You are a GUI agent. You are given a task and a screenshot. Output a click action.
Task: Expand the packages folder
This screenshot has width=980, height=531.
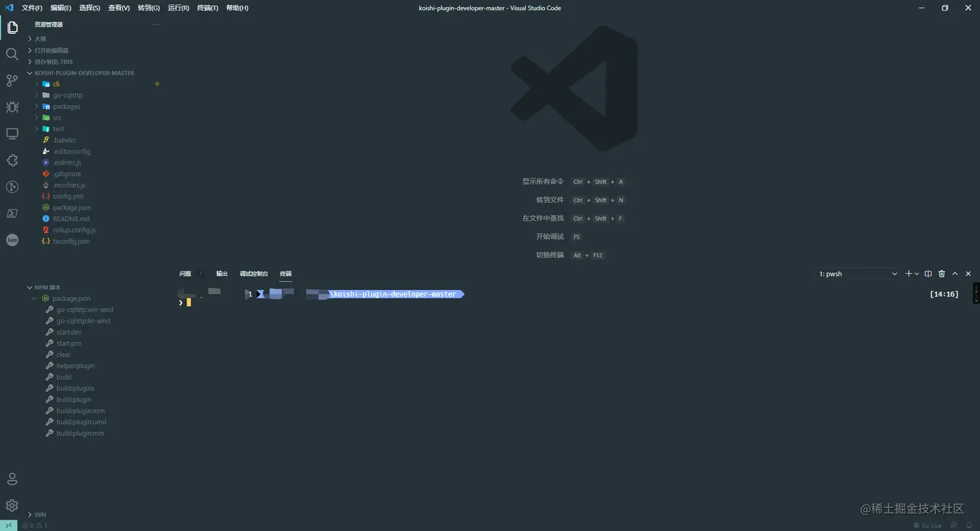[x=66, y=106]
